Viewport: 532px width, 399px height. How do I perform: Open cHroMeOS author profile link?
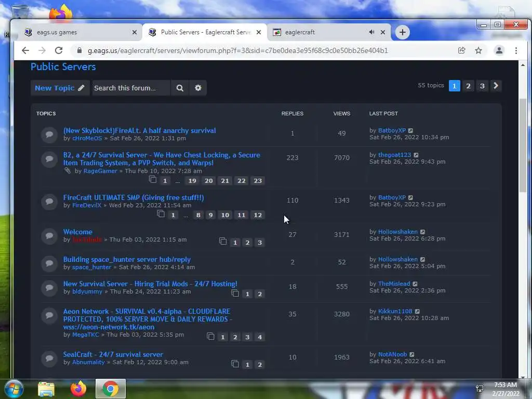[x=87, y=138]
